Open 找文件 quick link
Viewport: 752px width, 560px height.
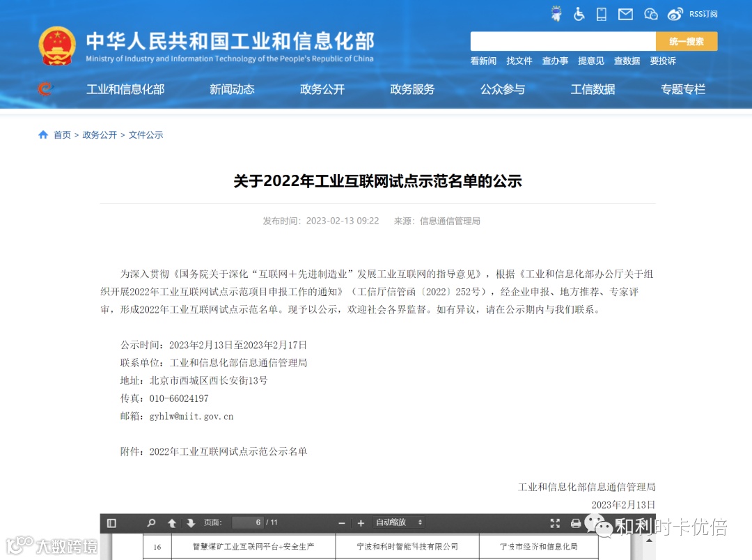(519, 61)
